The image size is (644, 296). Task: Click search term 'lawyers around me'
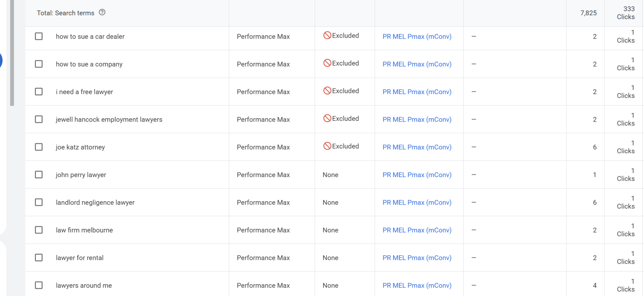point(84,285)
